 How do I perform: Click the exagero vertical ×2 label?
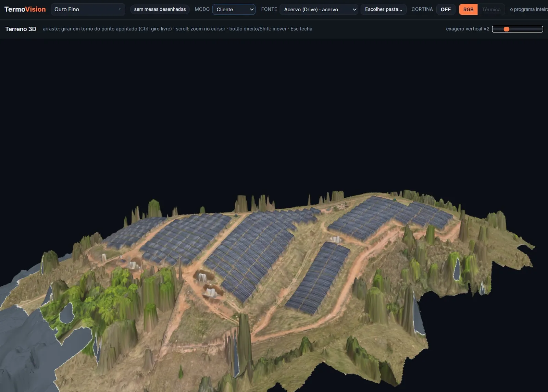pyautogui.click(x=468, y=29)
